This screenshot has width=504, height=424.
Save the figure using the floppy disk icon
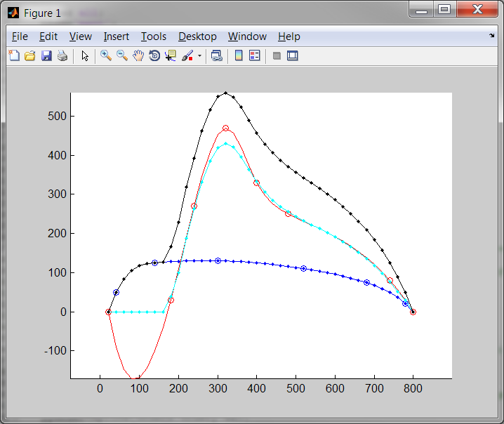click(x=46, y=55)
